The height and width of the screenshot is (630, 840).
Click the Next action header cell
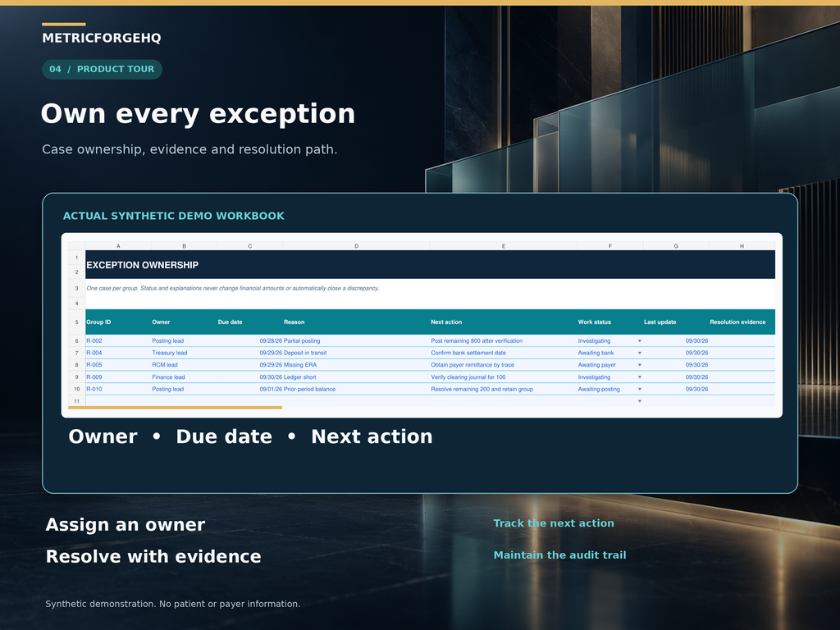click(x=504, y=322)
